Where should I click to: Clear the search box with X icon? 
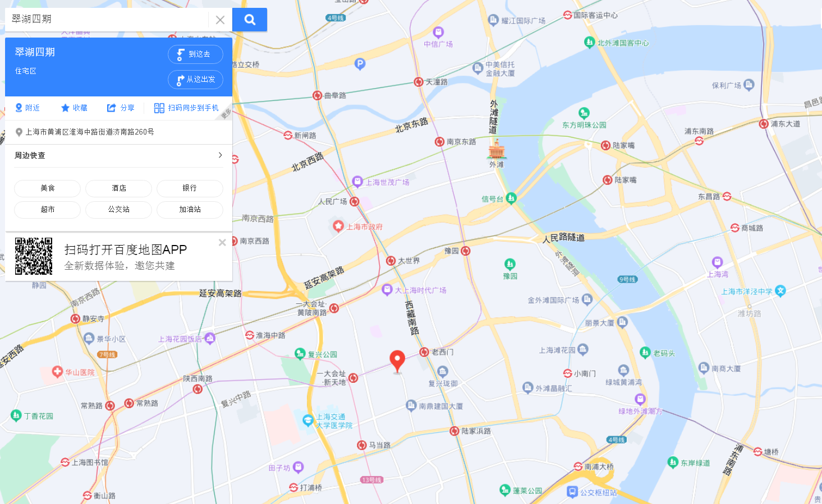click(x=220, y=20)
